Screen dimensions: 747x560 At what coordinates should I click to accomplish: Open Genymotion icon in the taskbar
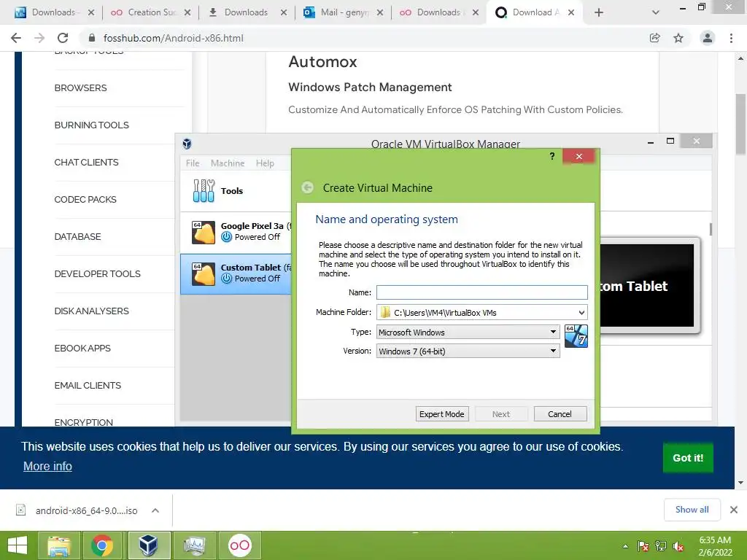click(239, 545)
